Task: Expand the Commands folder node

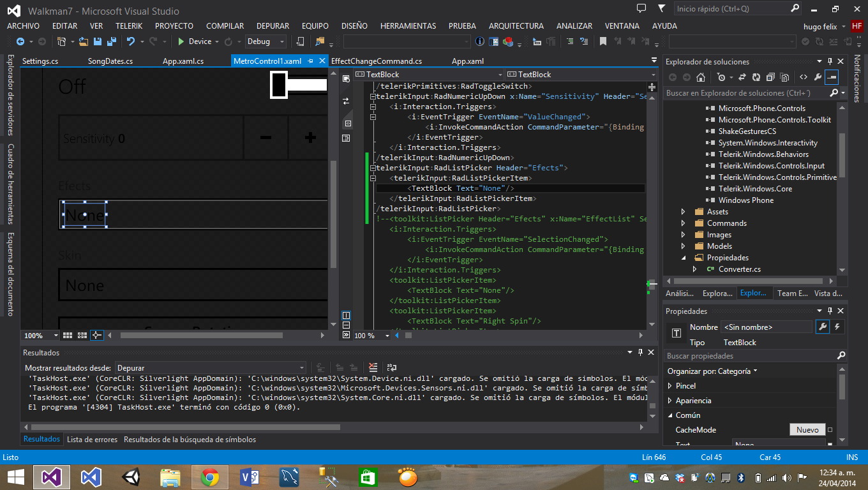Action: click(x=684, y=223)
